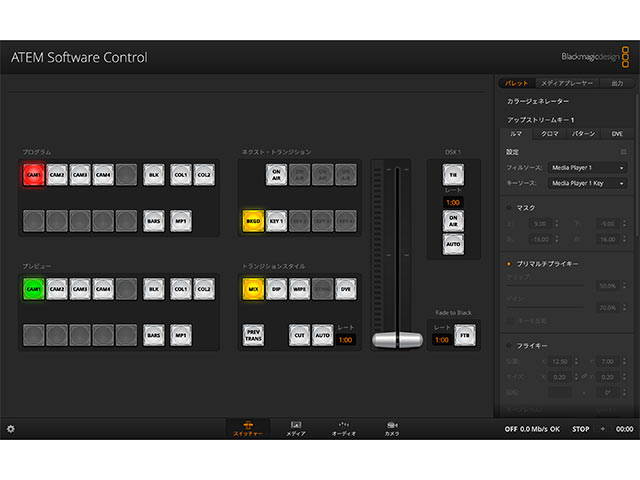
Task: Select CAM3 on the Preview bus
Action: tap(80, 289)
